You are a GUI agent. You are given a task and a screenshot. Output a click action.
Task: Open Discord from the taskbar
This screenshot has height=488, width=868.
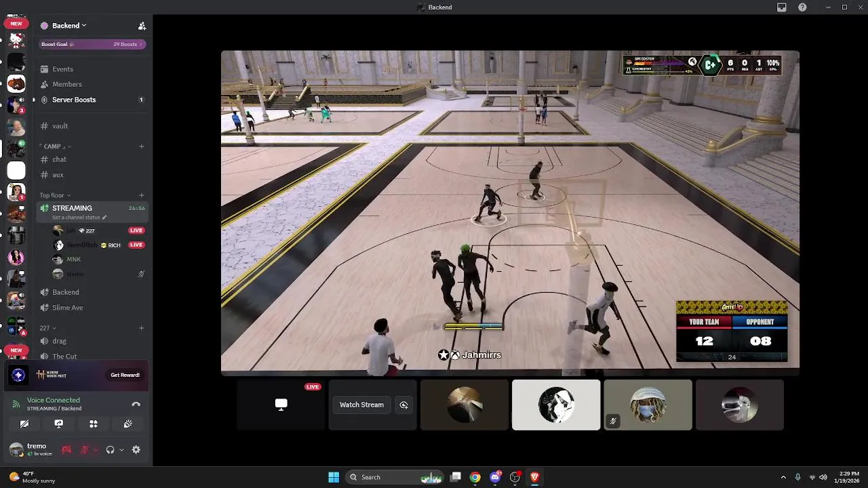pos(495,477)
